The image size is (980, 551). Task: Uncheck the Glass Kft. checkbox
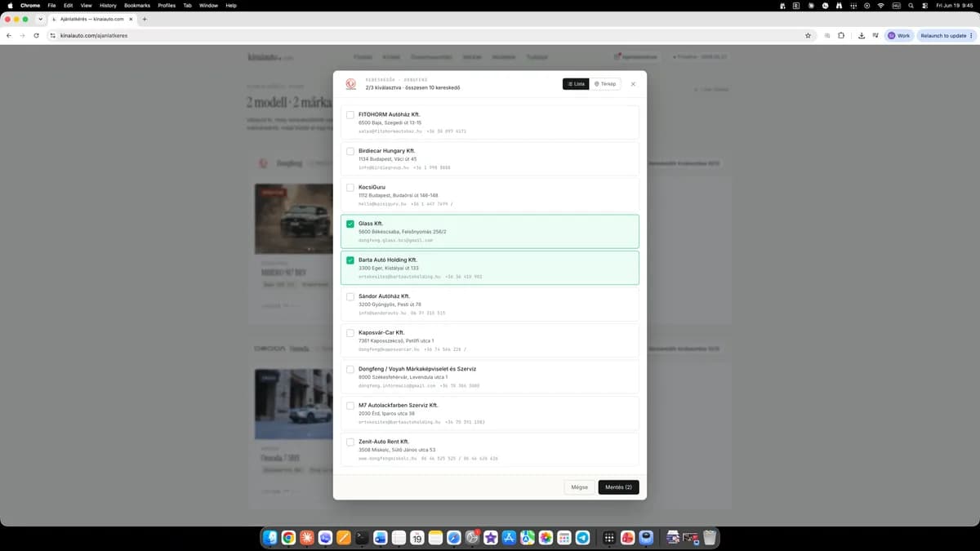350,224
